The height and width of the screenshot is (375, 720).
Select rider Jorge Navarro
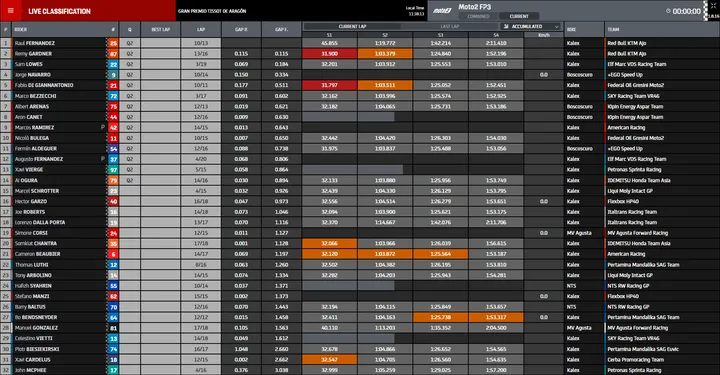point(33,75)
